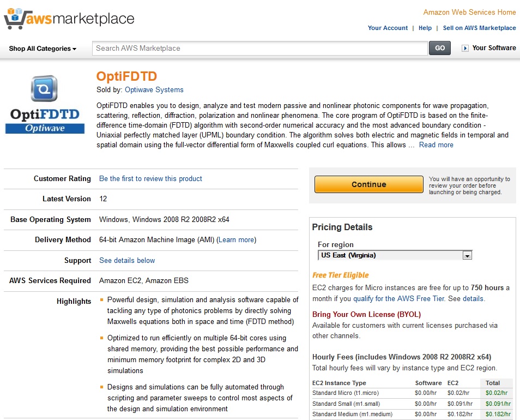Open Your Account menu link

(388, 28)
